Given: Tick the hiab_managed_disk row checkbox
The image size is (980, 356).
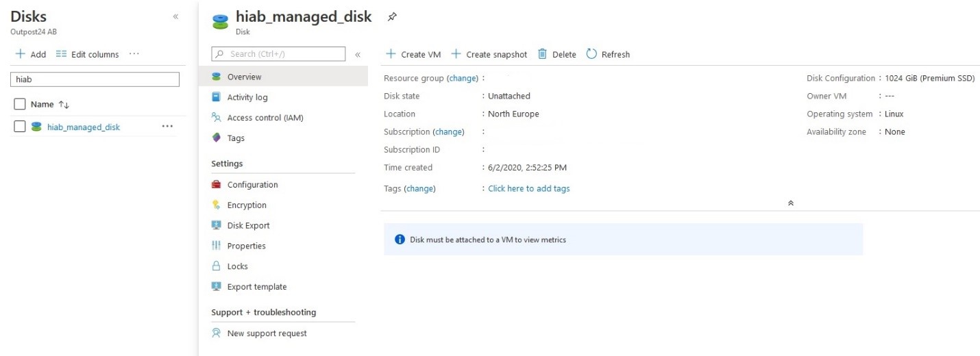Looking at the screenshot, I should 20,127.
